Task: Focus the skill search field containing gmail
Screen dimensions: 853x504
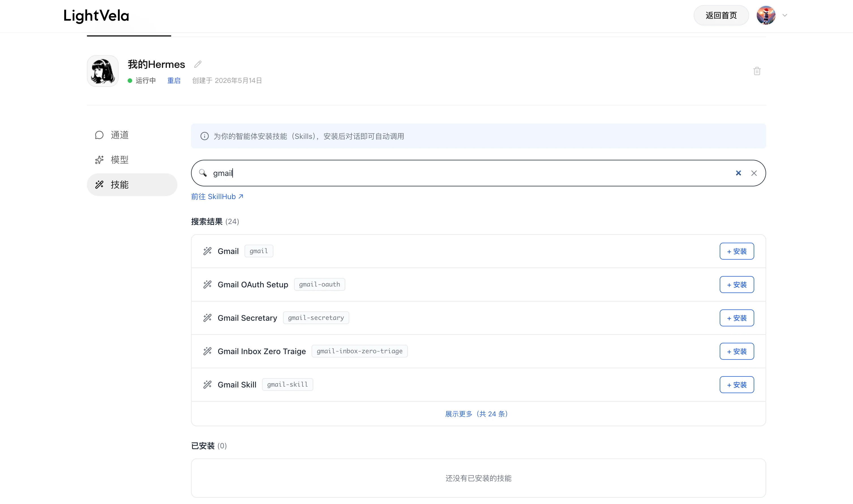Action: coord(478,173)
